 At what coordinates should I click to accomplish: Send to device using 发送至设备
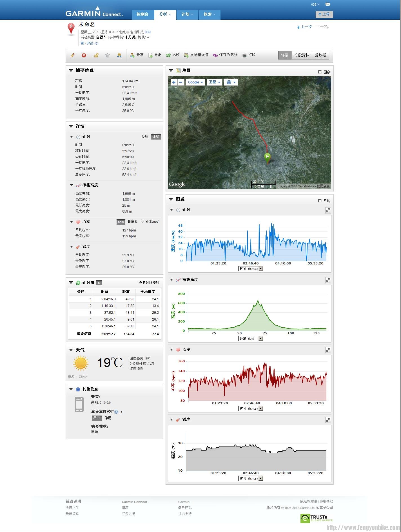(x=196, y=55)
